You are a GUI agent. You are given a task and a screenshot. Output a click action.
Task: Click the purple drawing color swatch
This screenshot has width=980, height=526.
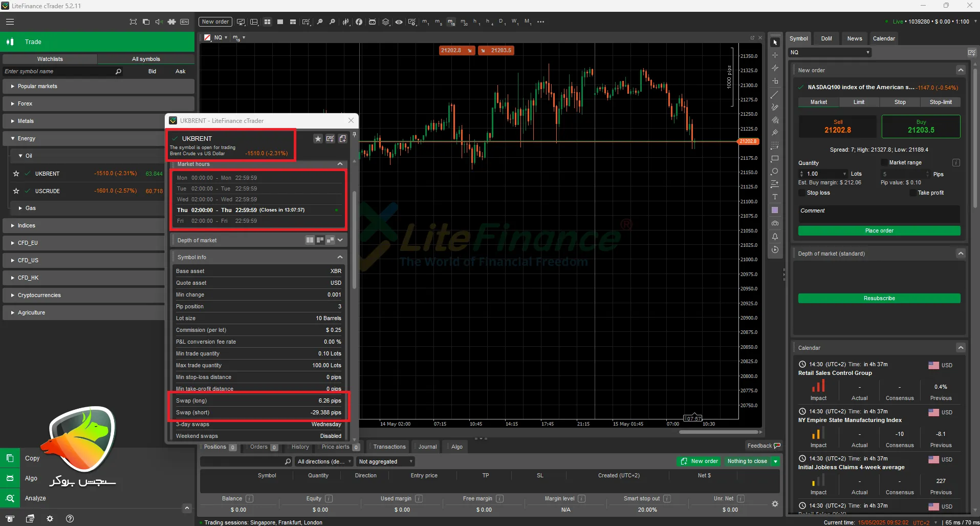(x=775, y=210)
